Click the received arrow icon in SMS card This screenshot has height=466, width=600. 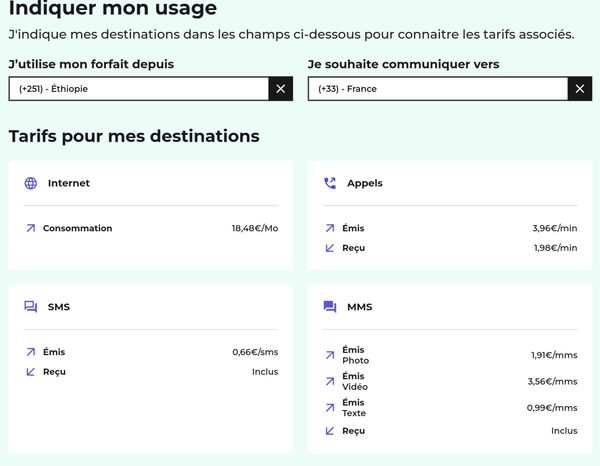[31, 372]
